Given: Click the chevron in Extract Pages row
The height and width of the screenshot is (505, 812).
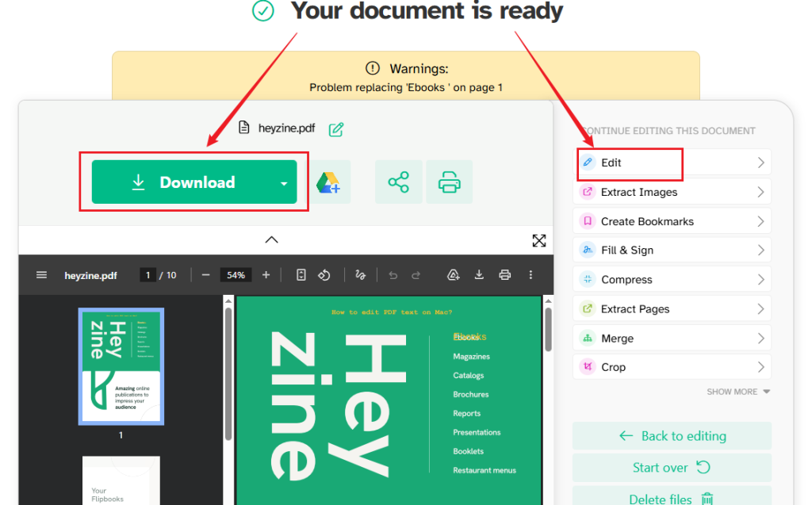Looking at the screenshot, I should pos(760,309).
